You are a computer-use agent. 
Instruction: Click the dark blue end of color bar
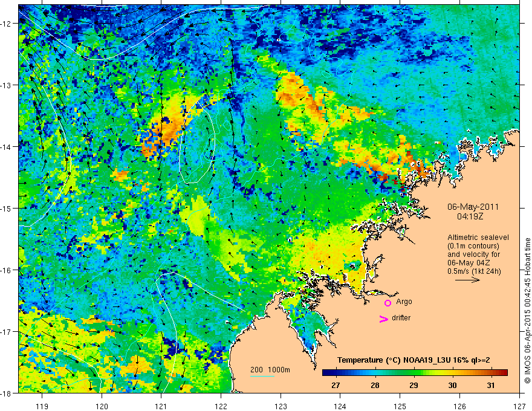(326, 373)
